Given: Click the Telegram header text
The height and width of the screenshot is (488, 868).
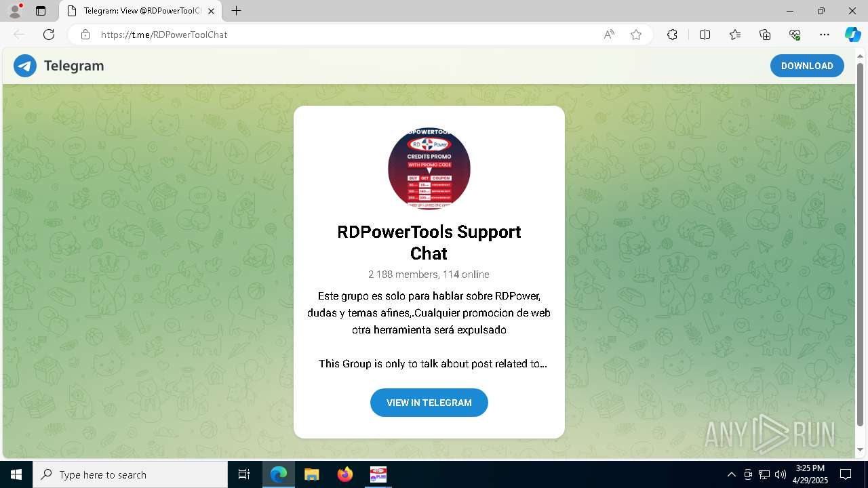Looking at the screenshot, I should [x=74, y=66].
